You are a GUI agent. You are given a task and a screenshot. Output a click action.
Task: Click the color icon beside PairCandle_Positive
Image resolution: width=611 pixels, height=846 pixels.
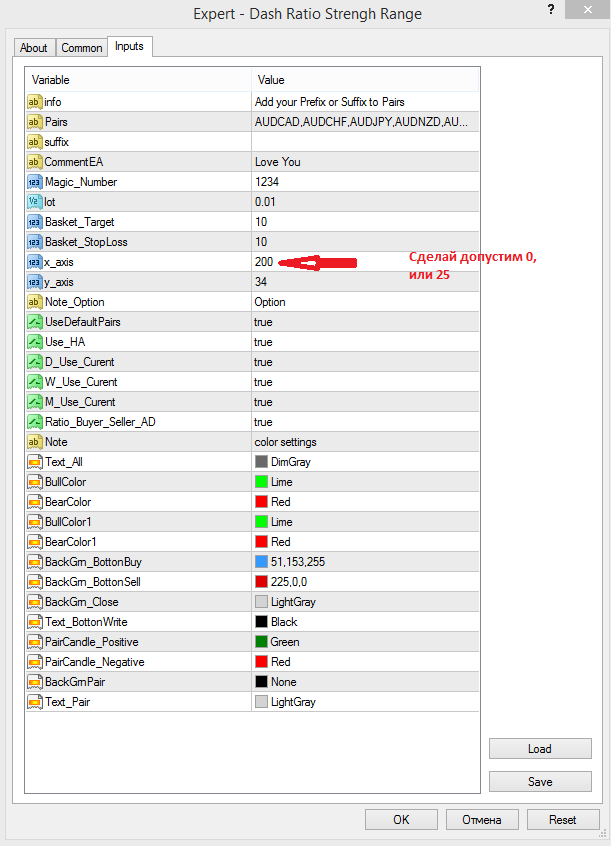coord(35,642)
